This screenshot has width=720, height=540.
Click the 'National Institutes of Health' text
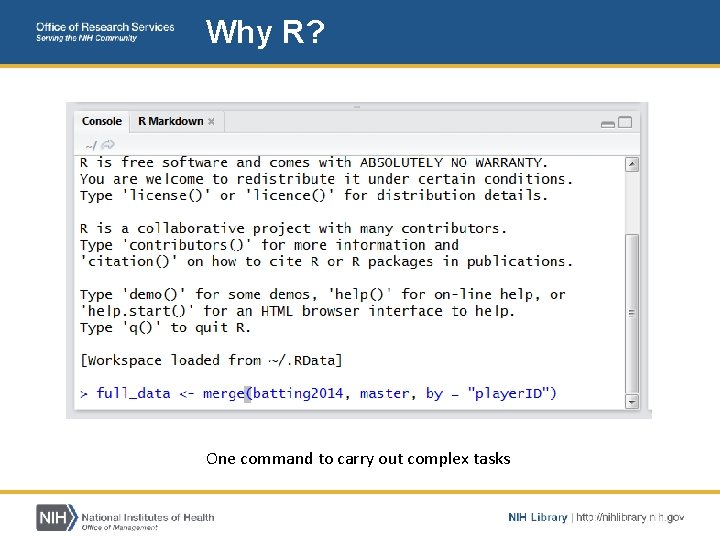pyautogui.click(x=148, y=517)
